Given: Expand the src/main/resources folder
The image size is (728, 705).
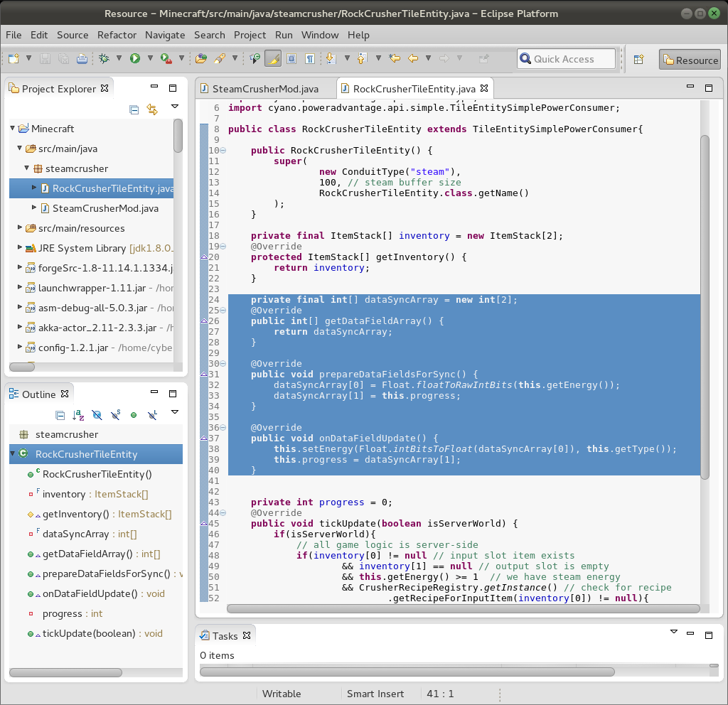Looking at the screenshot, I should click(19, 227).
